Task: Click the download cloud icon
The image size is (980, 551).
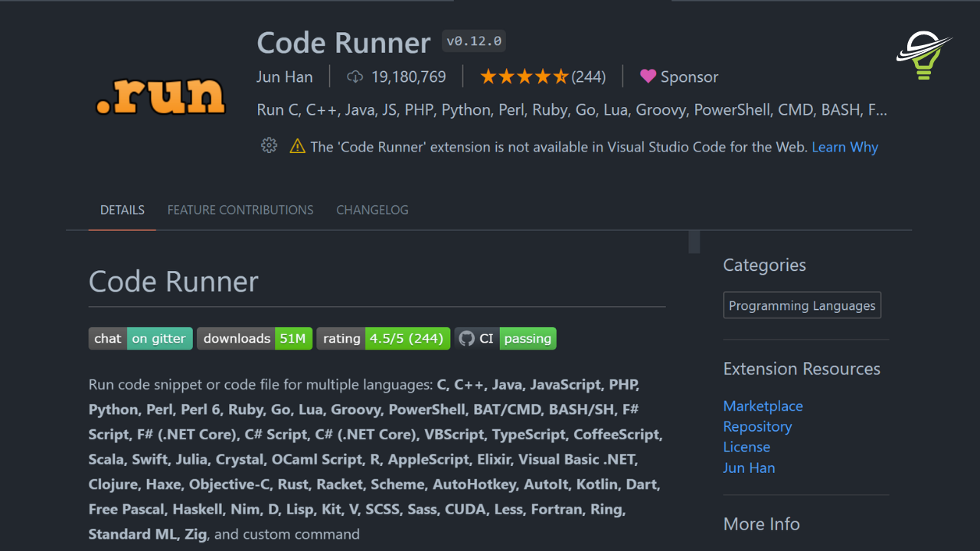Action: (x=354, y=77)
